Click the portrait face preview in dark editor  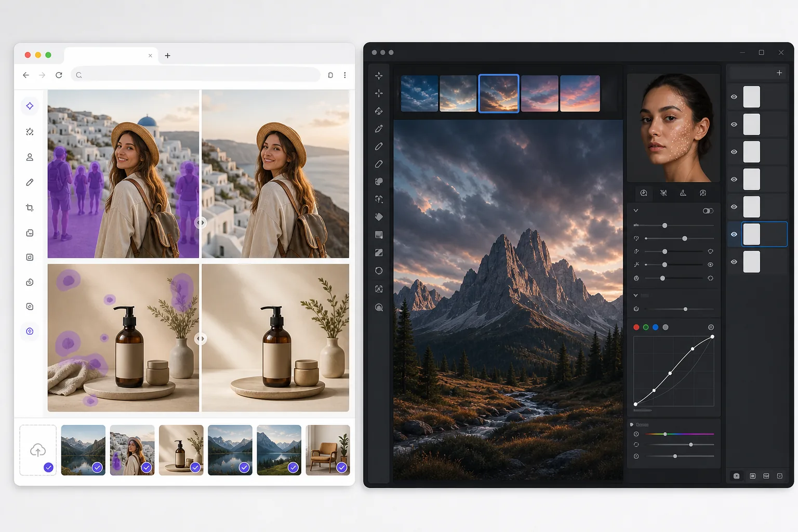coord(673,128)
